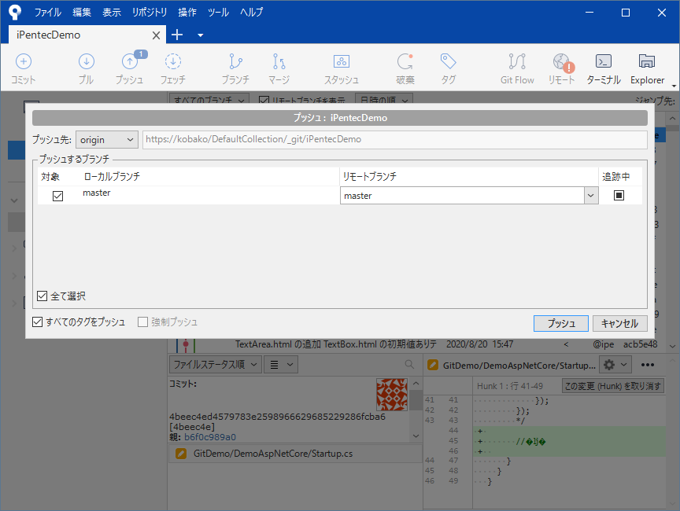Click the list view mode icon
The width and height of the screenshot is (680, 511).
(x=280, y=364)
